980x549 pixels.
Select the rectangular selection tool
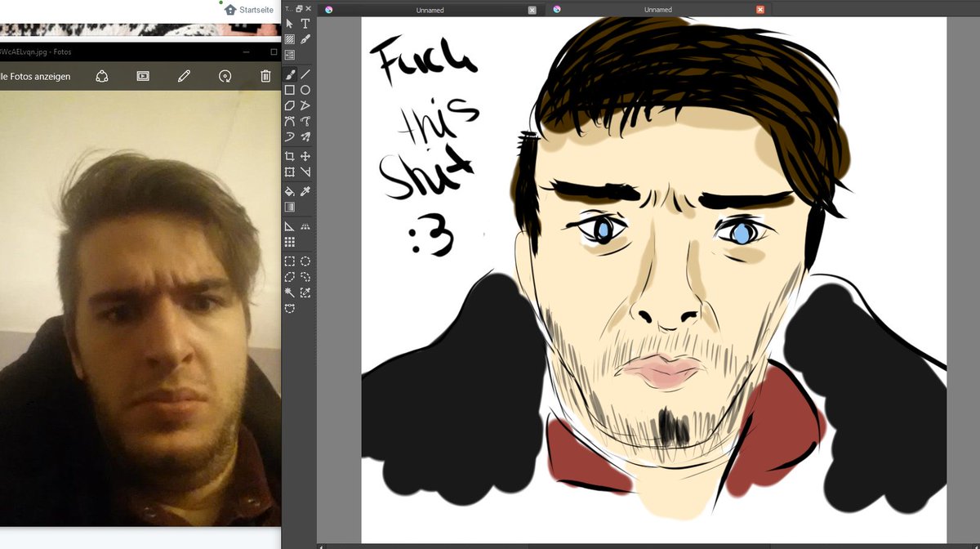289,261
